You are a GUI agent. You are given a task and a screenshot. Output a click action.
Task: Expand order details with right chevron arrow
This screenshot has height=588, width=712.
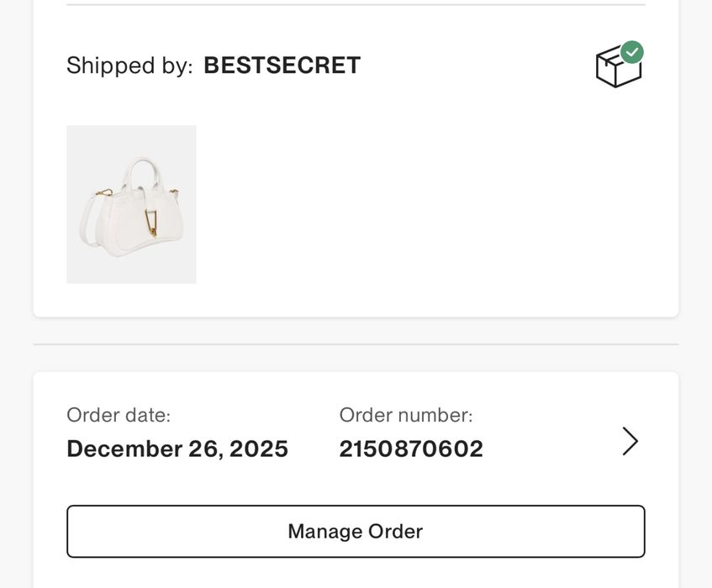click(x=630, y=441)
